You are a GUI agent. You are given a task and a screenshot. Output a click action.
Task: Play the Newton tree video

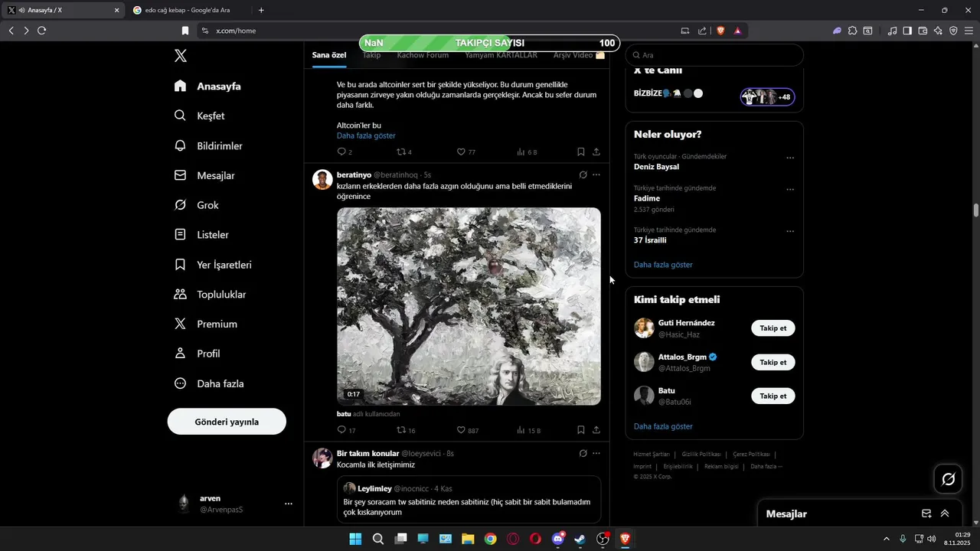pos(469,306)
